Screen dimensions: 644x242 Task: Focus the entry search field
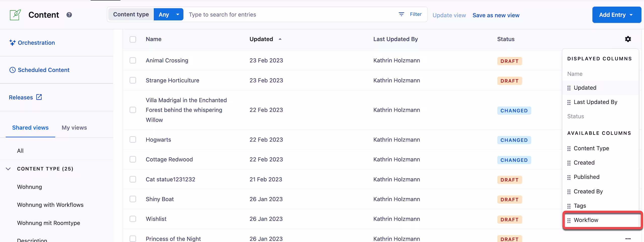click(x=289, y=14)
